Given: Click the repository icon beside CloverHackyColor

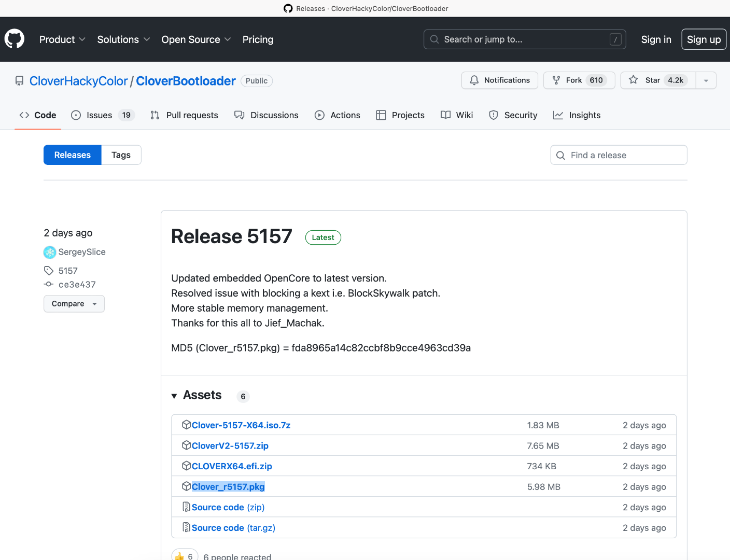Looking at the screenshot, I should coord(20,81).
